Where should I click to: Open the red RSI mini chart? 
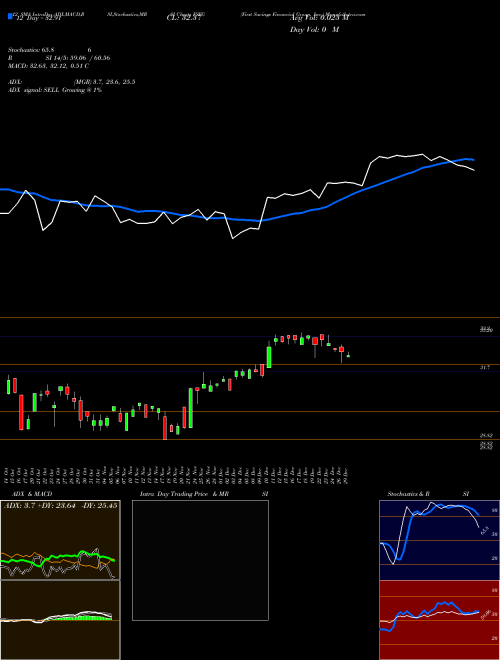pos(439,620)
